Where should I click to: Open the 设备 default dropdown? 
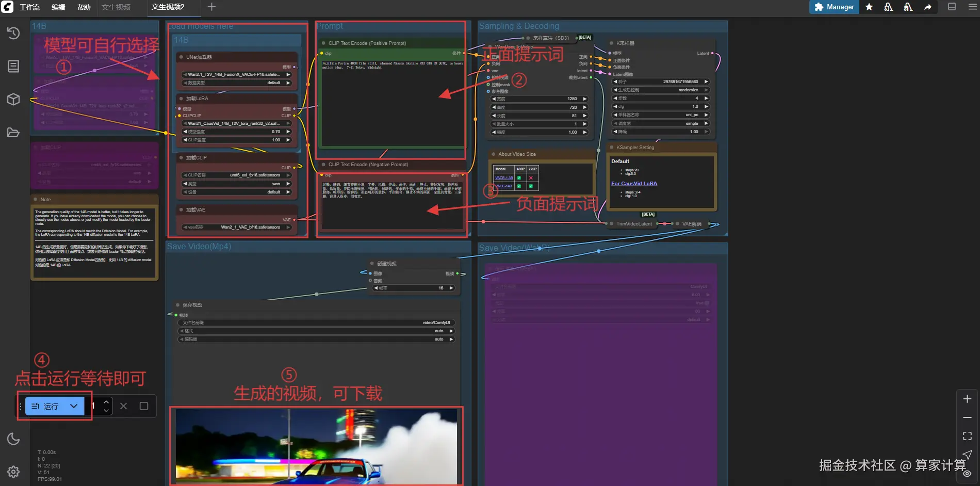tap(237, 192)
